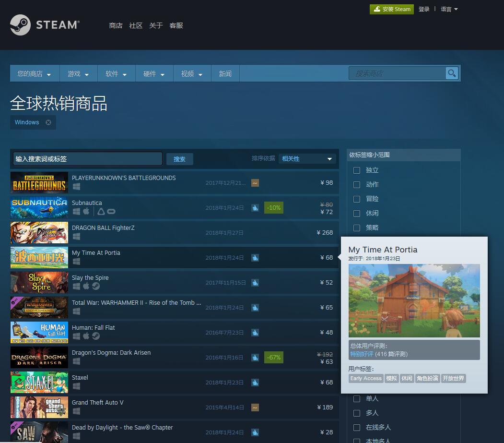Click the Early Access tag in the popup
Screen dimensions: 504x443
click(366, 378)
